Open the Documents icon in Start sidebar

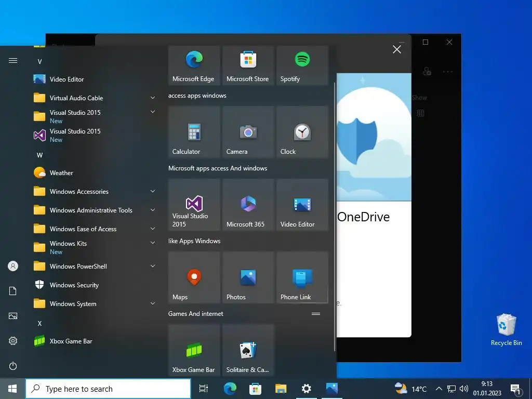click(13, 291)
